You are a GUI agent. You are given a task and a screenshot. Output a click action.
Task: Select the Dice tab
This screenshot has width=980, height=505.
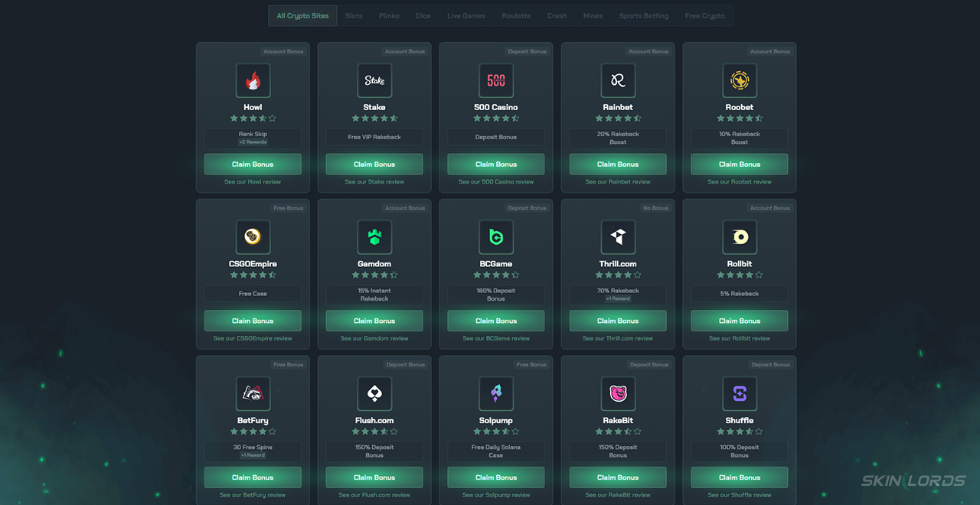pyautogui.click(x=423, y=15)
